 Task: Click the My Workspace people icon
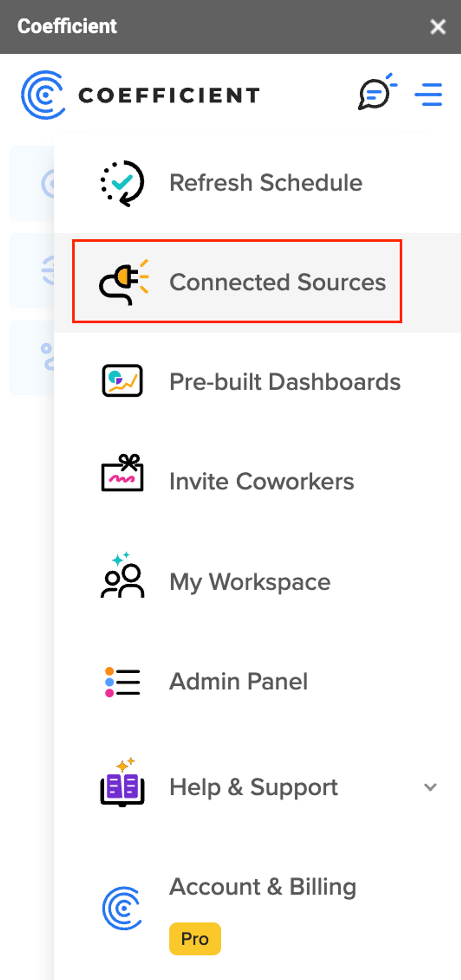(122, 576)
